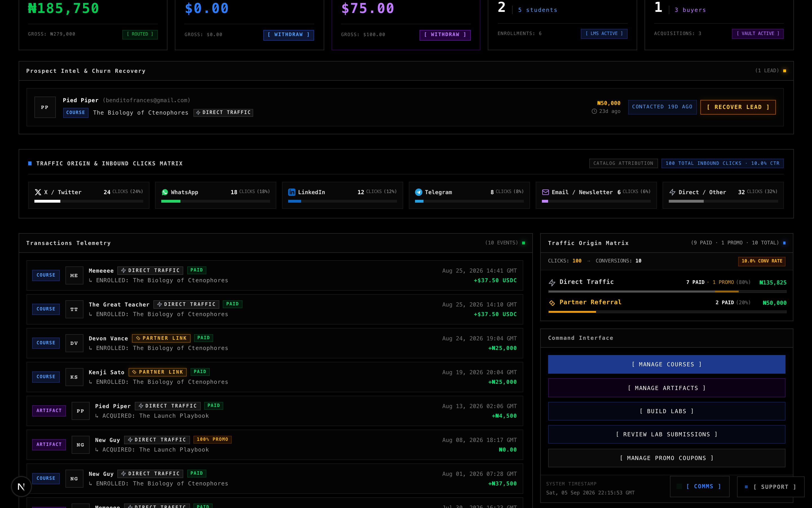Click the LinkedIn logo icon
This screenshot has height=508, width=812.
tap(292, 192)
